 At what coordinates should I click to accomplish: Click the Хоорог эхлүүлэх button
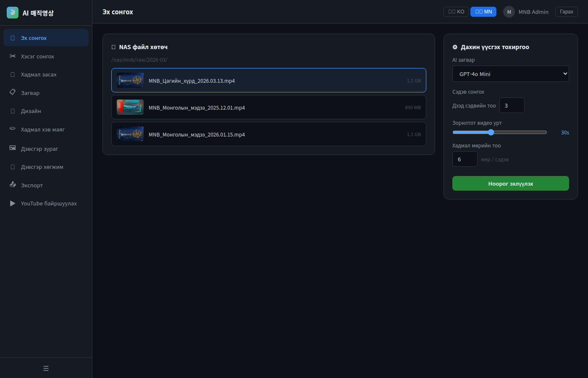[511, 184]
